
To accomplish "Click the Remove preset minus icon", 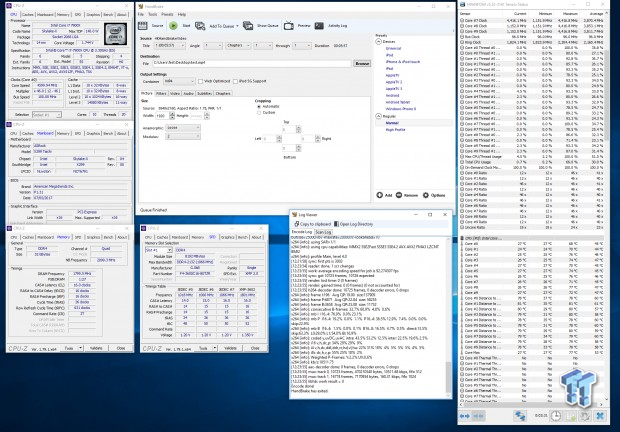I will pyautogui.click(x=399, y=195).
